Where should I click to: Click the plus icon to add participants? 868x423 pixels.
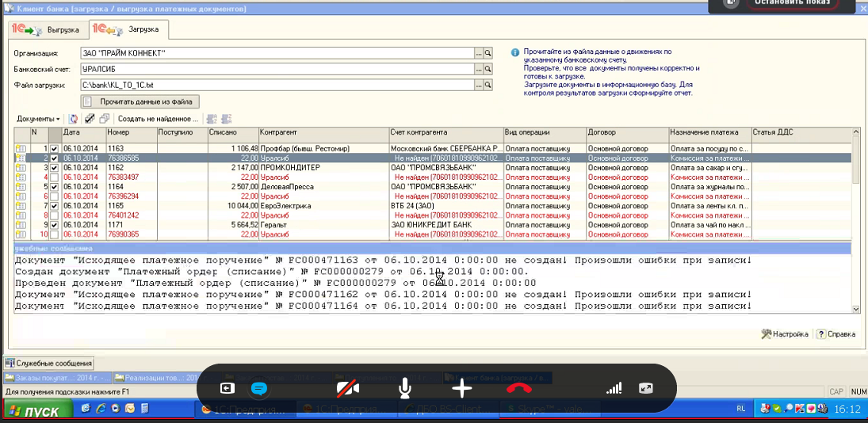(462, 388)
